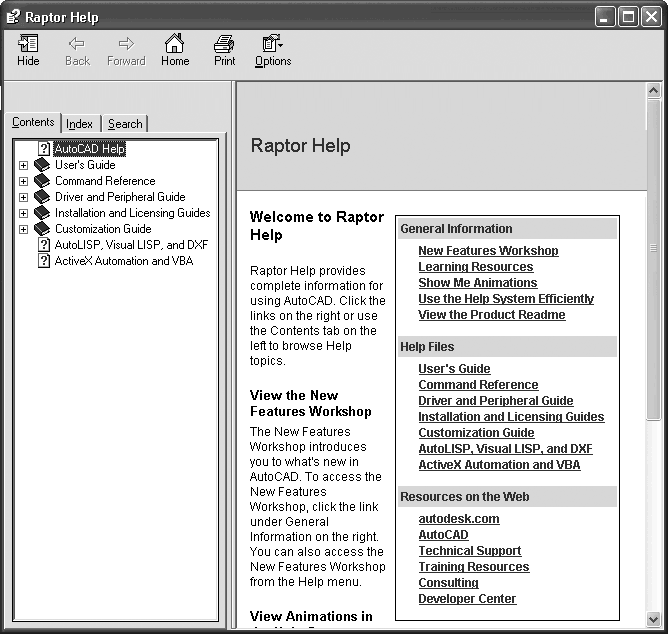Select AutoLISP, Visual LISP, and DXF in tree
Image resolution: width=668 pixels, height=634 pixels.
pos(131,245)
